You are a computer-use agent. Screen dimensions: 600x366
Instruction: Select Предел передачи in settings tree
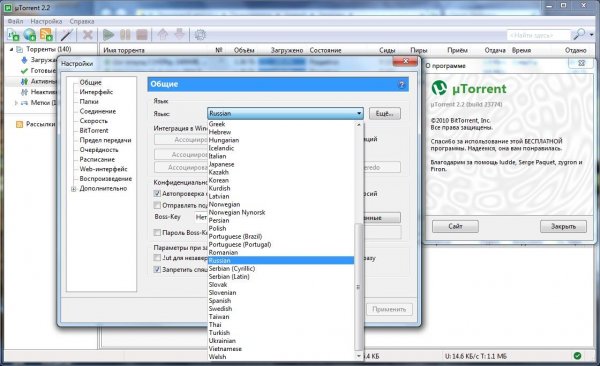[105, 140]
